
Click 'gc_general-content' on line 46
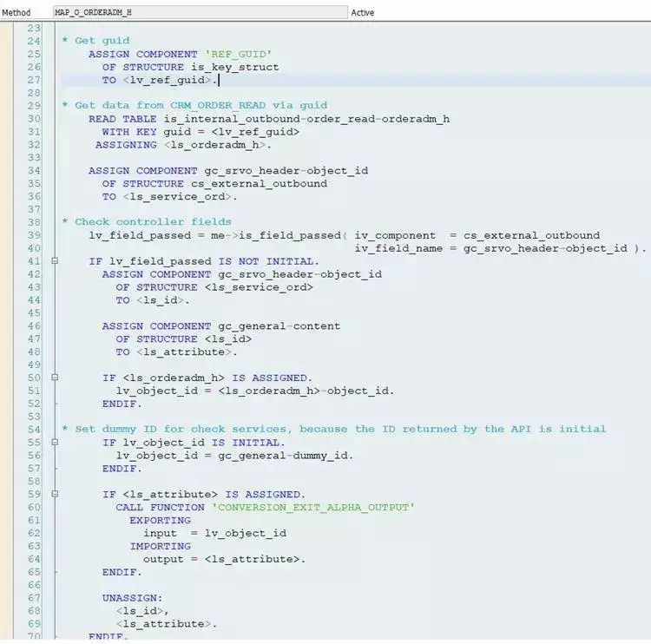pyautogui.click(x=279, y=326)
